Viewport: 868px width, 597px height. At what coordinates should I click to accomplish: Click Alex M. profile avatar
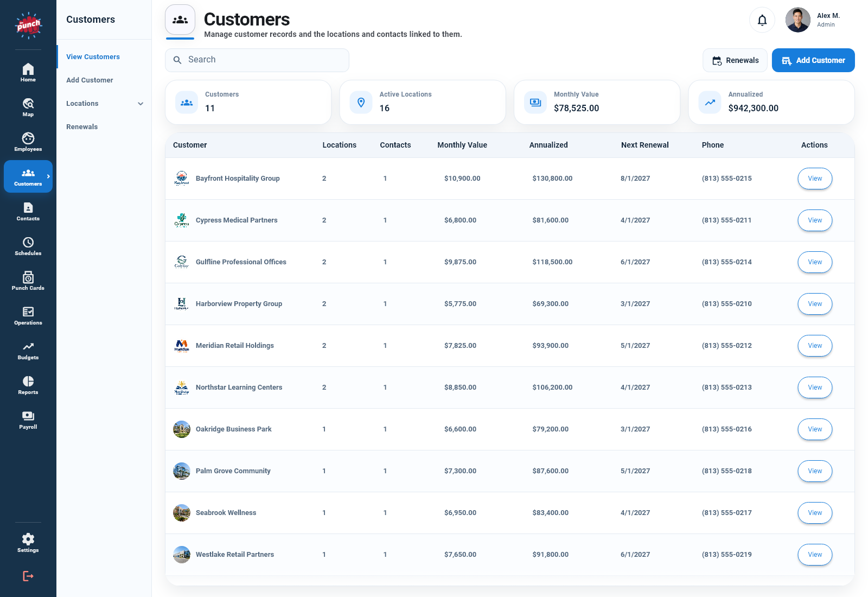pos(797,20)
